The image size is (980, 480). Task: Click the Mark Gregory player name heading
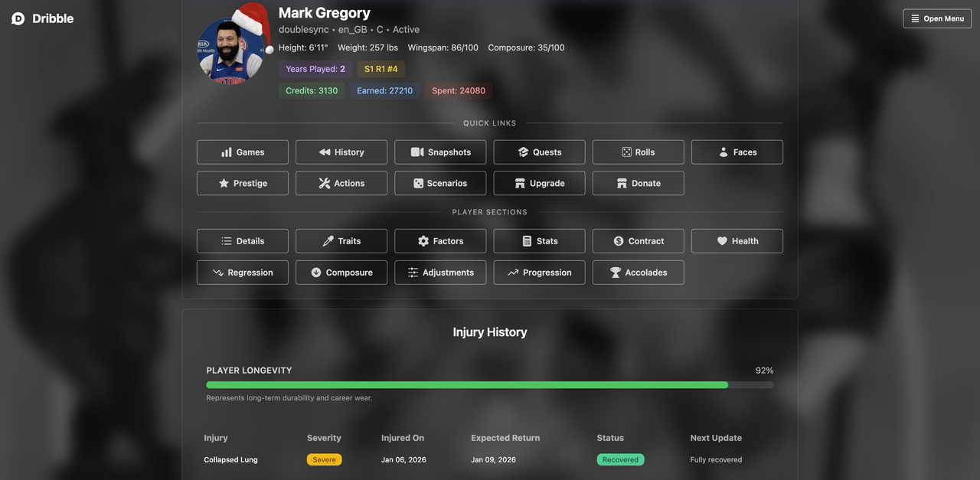325,12
